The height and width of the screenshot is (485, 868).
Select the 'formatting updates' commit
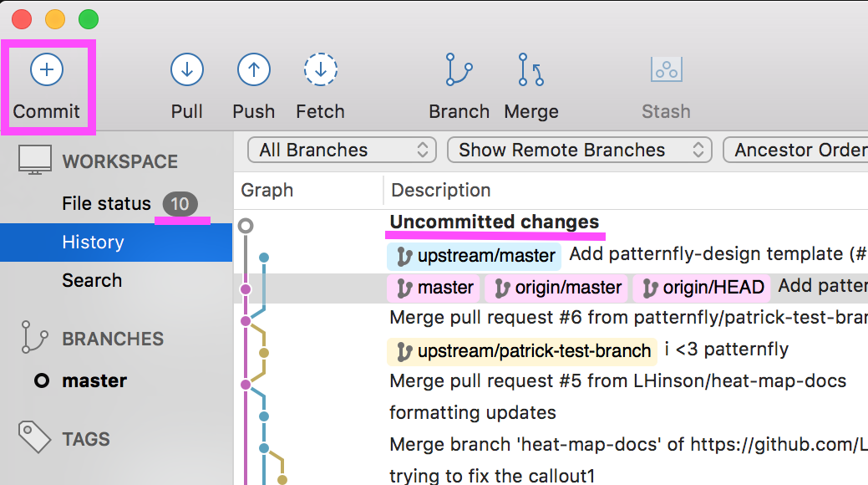[x=472, y=412]
